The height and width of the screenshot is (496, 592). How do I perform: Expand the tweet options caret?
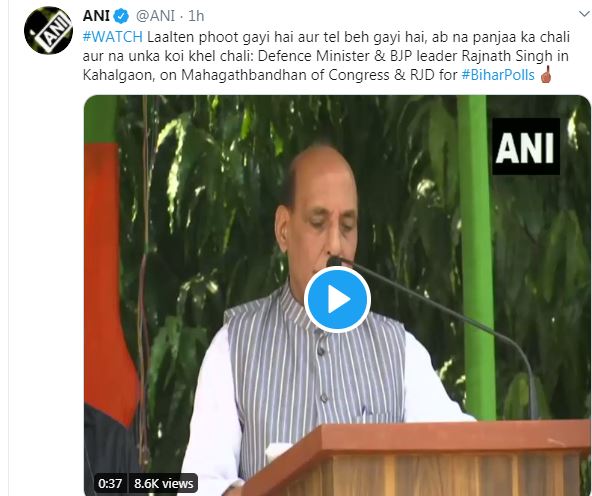(x=584, y=14)
